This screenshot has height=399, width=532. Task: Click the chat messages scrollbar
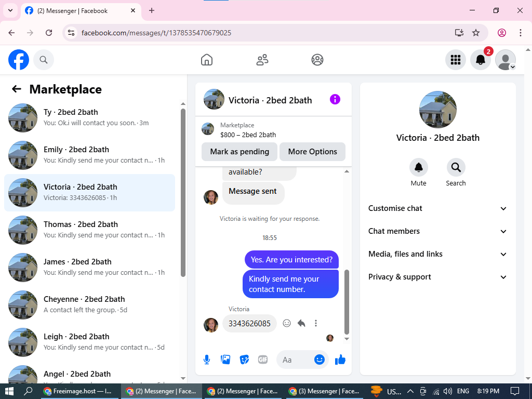tap(347, 302)
